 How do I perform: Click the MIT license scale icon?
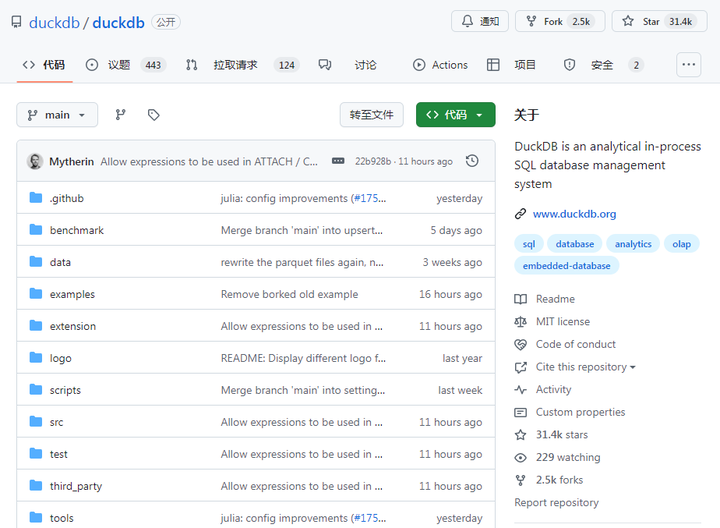coord(520,322)
